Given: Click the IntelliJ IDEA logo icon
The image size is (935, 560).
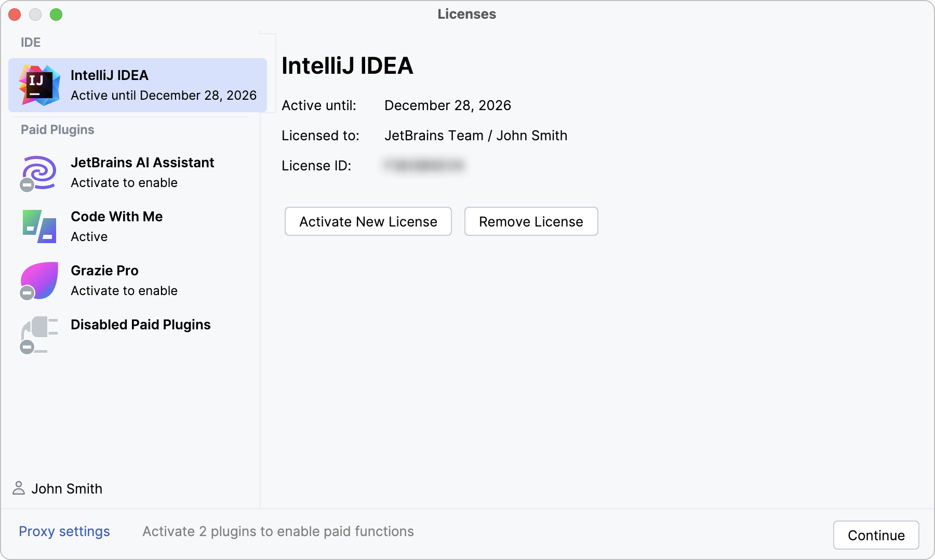Looking at the screenshot, I should (x=39, y=85).
